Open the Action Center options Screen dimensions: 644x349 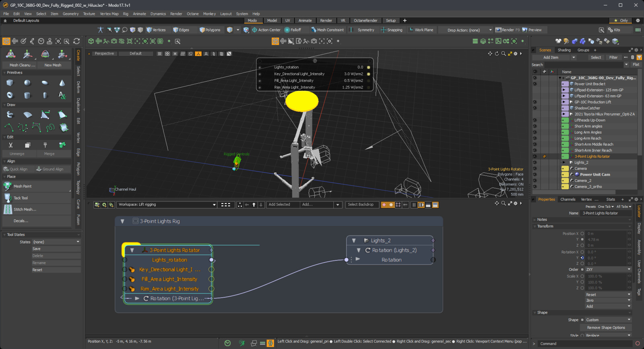pyautogui.click(x=266, y=30)
